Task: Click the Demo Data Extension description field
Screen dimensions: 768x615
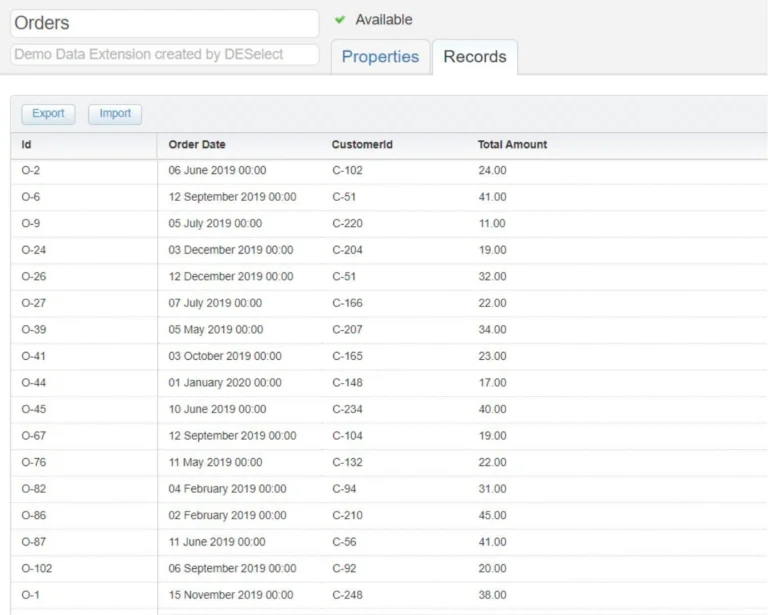Action: [x=165, y=55]
